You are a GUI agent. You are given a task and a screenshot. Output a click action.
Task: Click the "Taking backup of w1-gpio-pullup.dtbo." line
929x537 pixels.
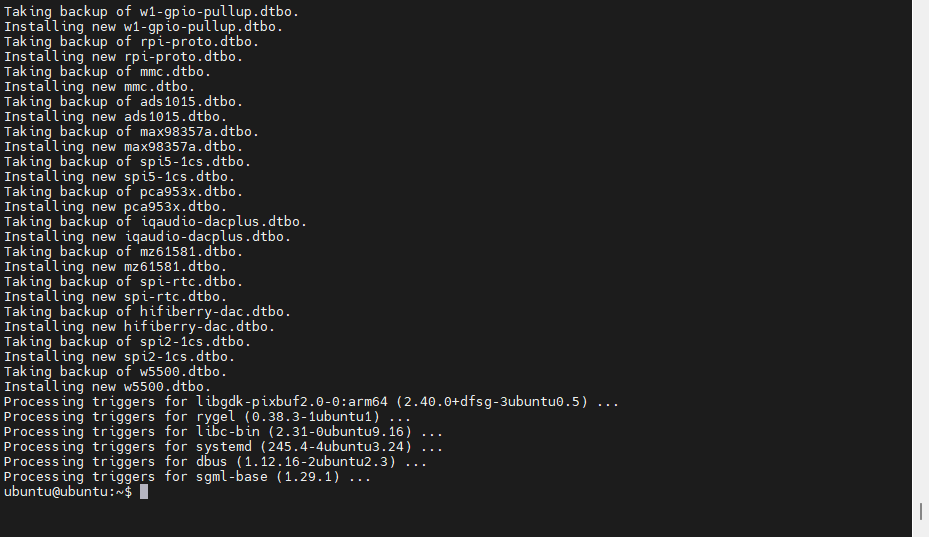(151, 12)
